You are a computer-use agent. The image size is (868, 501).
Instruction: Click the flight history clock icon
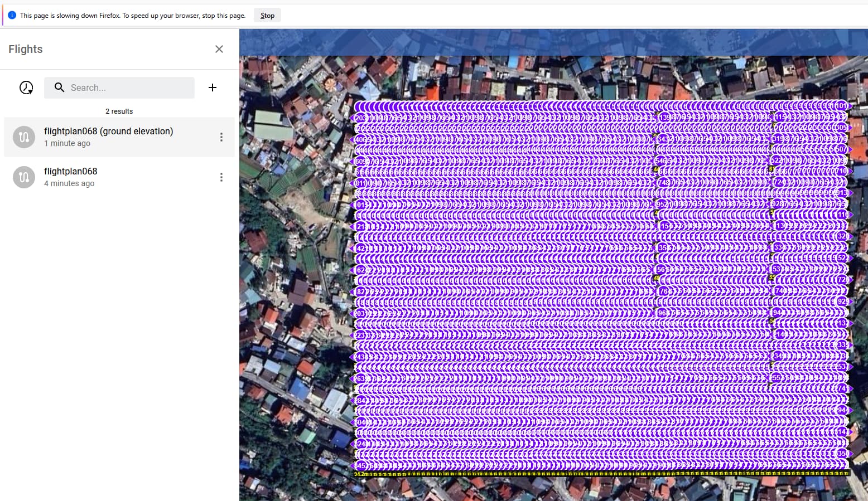coord(26,87)
